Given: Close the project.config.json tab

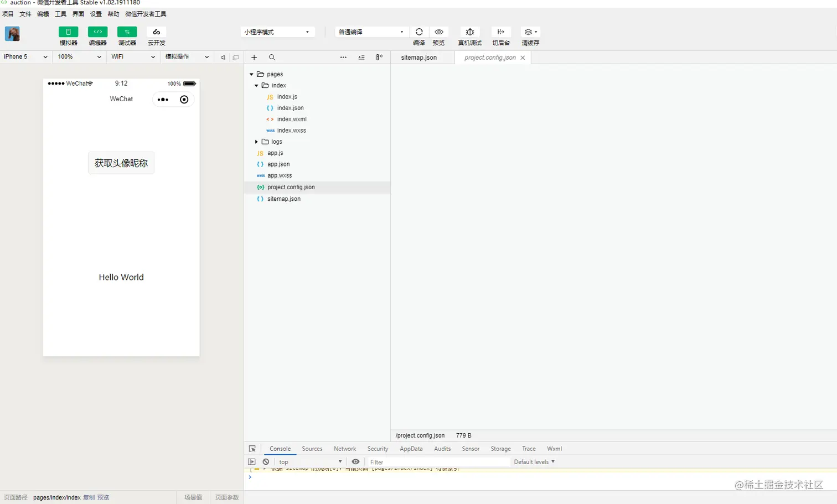Looking at the screenshot, I should tap(523, 58).
